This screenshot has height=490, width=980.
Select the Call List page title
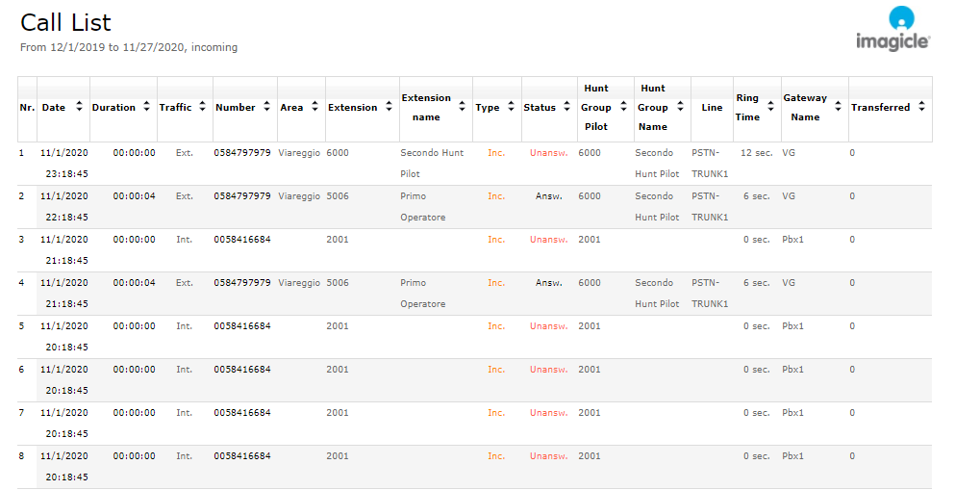[65, 23]
